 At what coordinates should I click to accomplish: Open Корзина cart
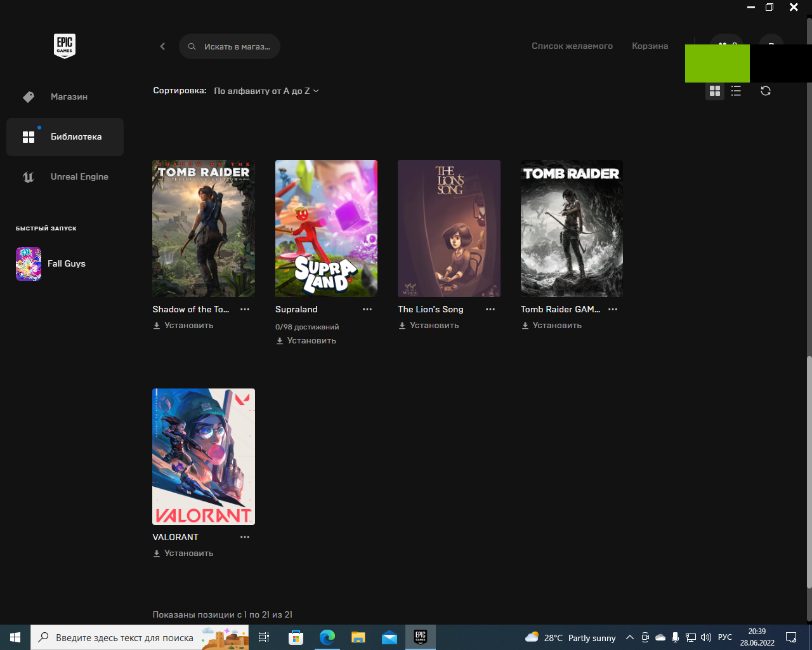650,46
